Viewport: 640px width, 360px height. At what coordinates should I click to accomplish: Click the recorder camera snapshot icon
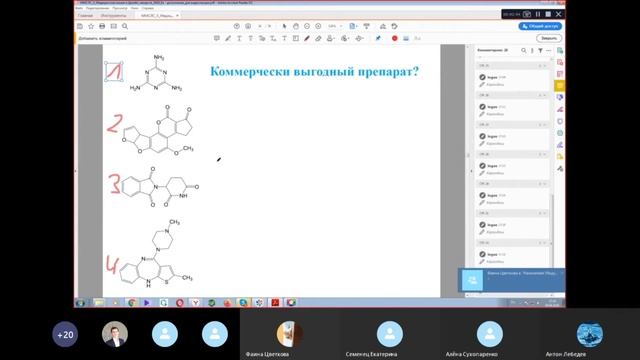click(527, 14)
